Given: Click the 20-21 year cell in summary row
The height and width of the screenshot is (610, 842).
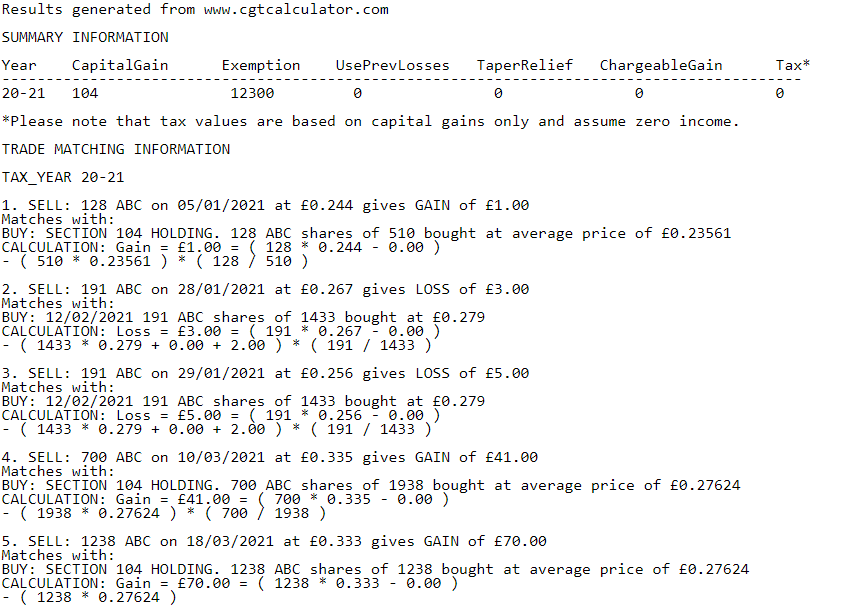Looking at the screenshot, I should pyautogui.click(x=22, y=93).
